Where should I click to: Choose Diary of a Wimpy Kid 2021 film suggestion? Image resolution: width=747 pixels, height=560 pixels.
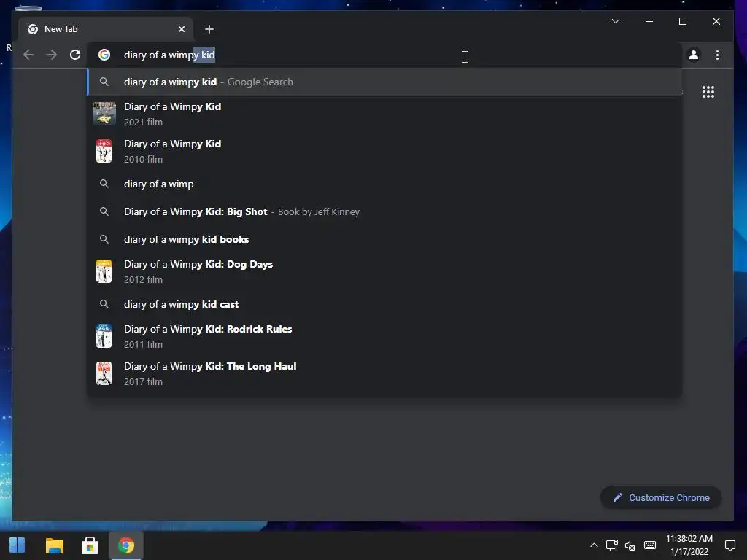[x=384, y=114]
